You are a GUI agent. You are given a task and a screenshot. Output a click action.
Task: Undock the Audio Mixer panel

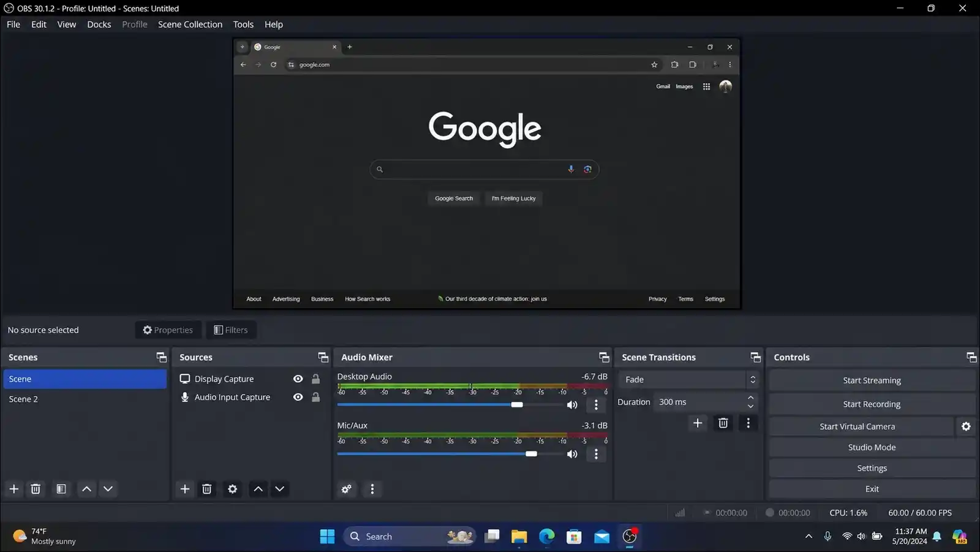(x=605, y=357)
